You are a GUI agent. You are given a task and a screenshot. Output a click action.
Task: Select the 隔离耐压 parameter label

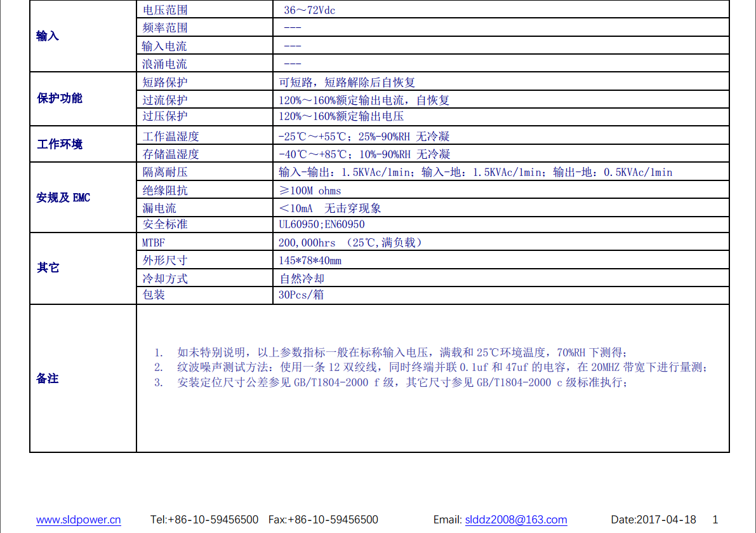[165, 172]
